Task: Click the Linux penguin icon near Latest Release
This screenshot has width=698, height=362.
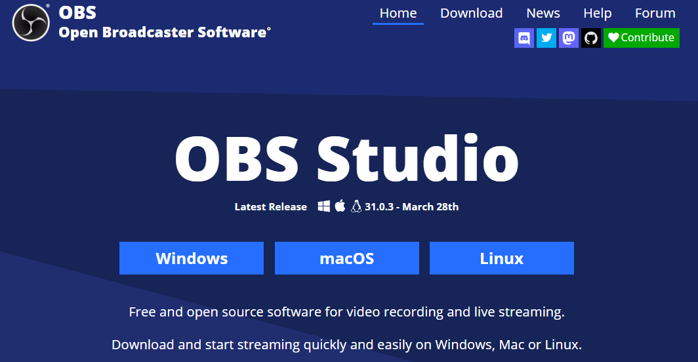Action: [x=356, y=206]
